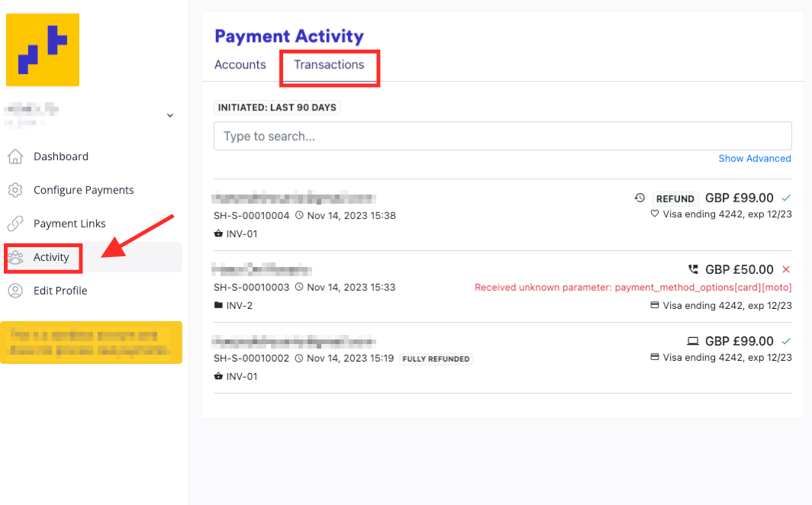The width and height of the screenshot is (812, 505).
Task: Click clock icon next to Nov 14, 2023 15:19
Action: 299,358
